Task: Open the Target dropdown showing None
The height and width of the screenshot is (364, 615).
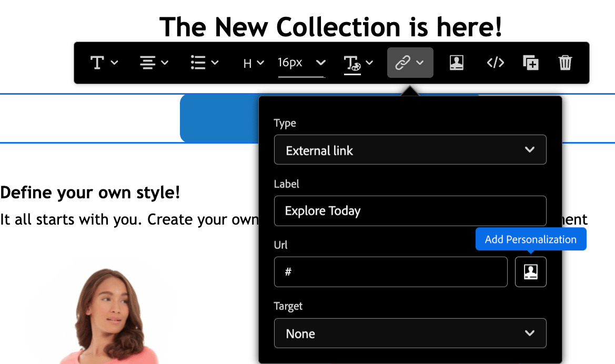Action: [x=410, y=333]
